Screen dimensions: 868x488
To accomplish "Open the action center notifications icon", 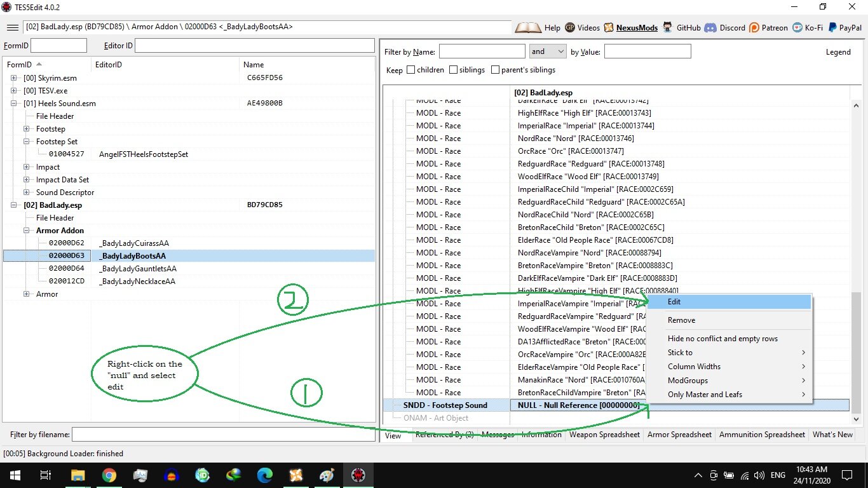I will [847, 475].
